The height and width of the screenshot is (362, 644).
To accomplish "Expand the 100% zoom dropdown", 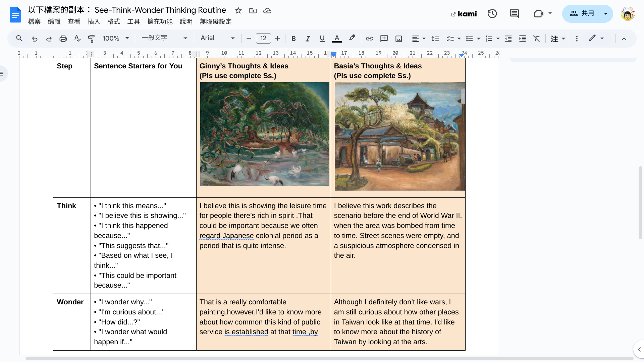I will (x=115, y=38).
